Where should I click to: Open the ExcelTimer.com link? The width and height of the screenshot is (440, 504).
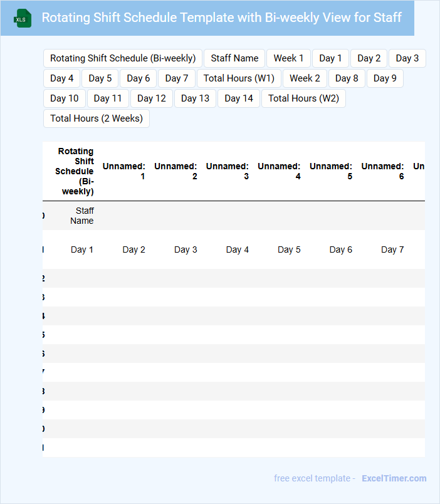394,478
